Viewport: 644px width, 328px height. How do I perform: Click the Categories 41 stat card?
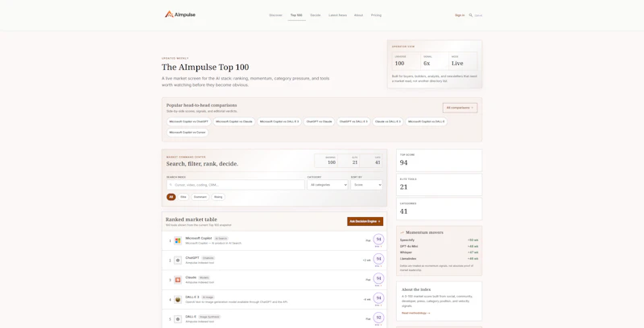pyautogui.click(x=439, y=209)
